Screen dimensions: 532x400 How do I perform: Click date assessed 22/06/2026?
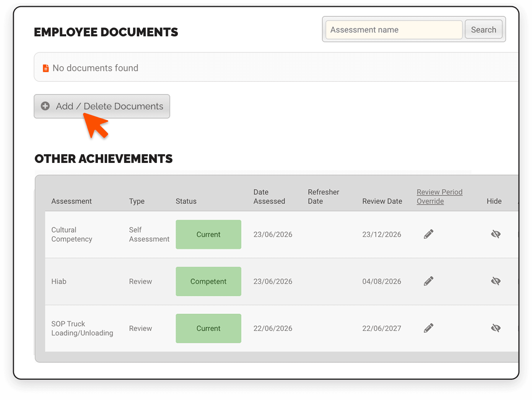point(273,328)
